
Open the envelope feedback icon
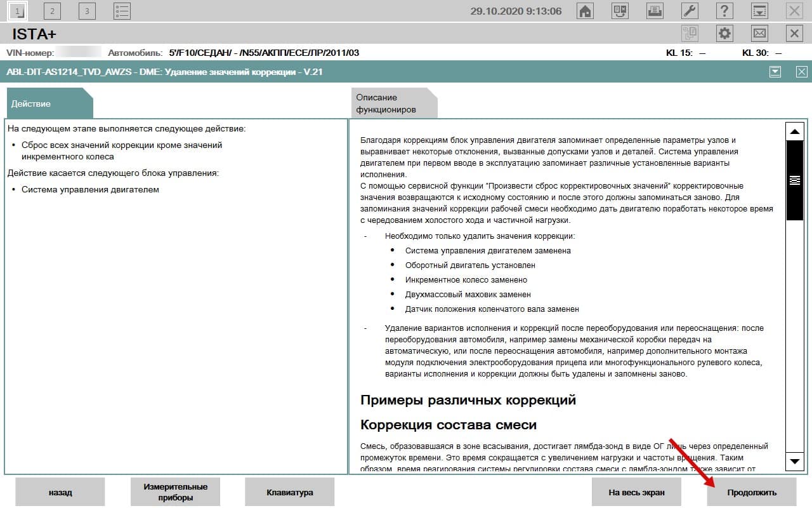pos(759,34)
